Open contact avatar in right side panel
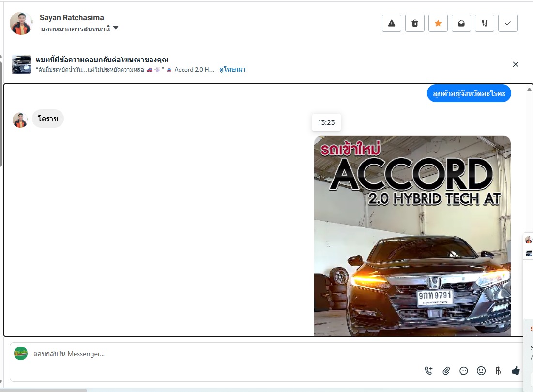 click(528, 240)
